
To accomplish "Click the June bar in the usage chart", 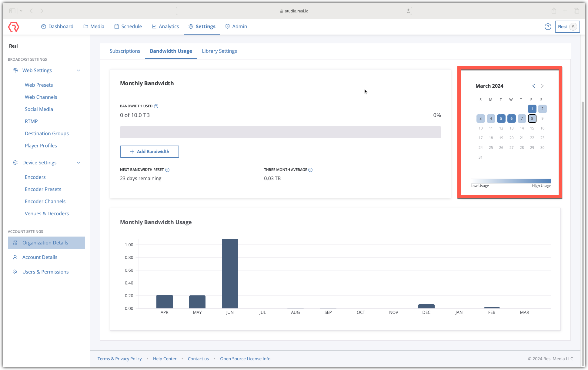I will (x=230, y=273).
